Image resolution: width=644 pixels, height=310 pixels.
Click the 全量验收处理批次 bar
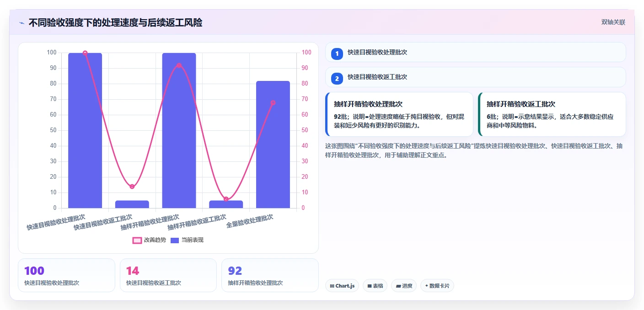tap(273, 144)
